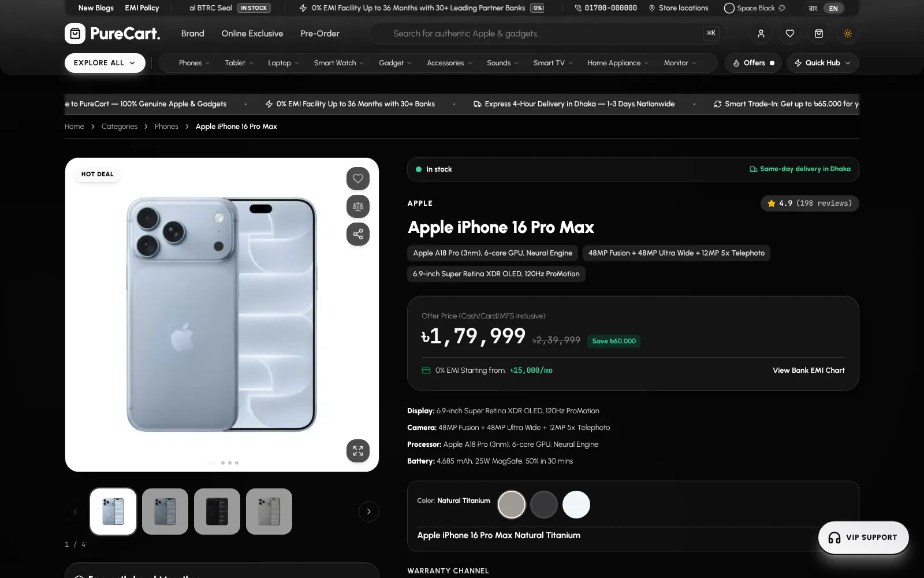Expand the Home Appliance menu
The width and height of the screenshot is (924, 578).
click(618, 63)
